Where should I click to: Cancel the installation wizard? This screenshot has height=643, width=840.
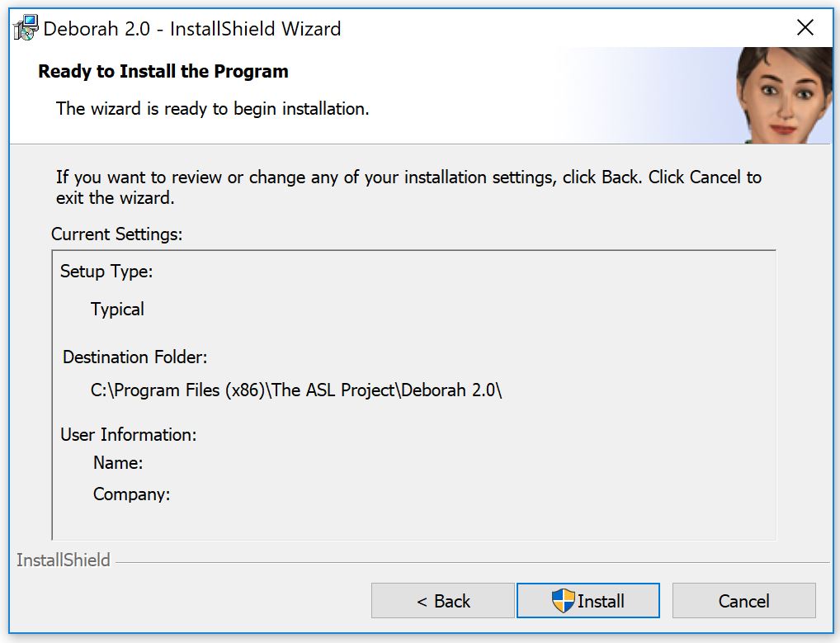(743, 601)
